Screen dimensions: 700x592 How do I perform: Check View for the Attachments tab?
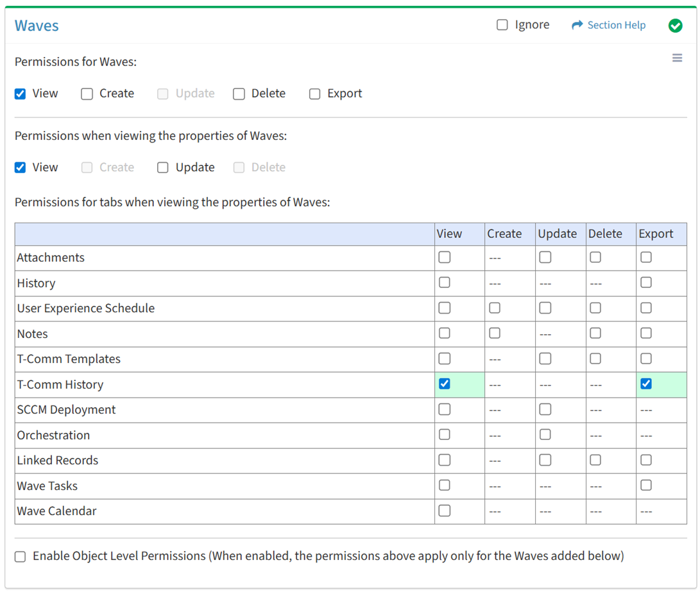point(444,257)
